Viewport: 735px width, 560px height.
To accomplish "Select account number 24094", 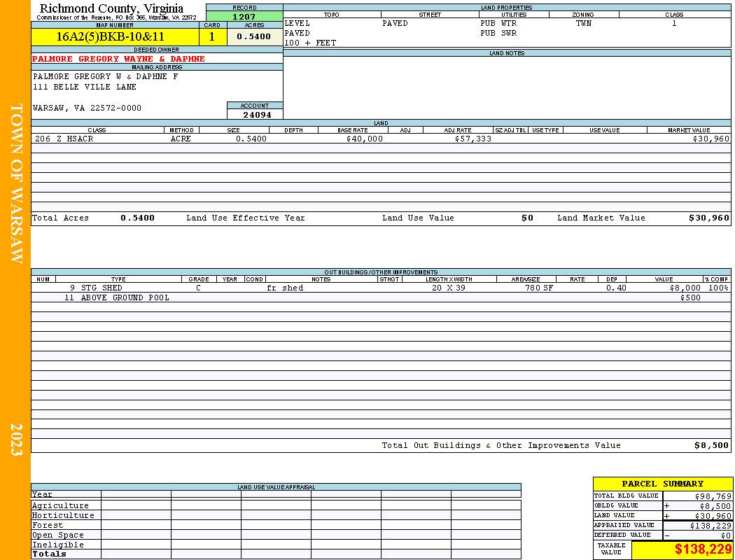I will click(257, 115).
